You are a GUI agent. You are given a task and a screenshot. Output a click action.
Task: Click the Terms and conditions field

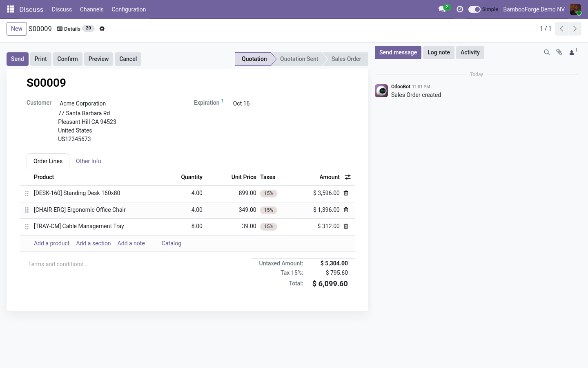[137, 264]
